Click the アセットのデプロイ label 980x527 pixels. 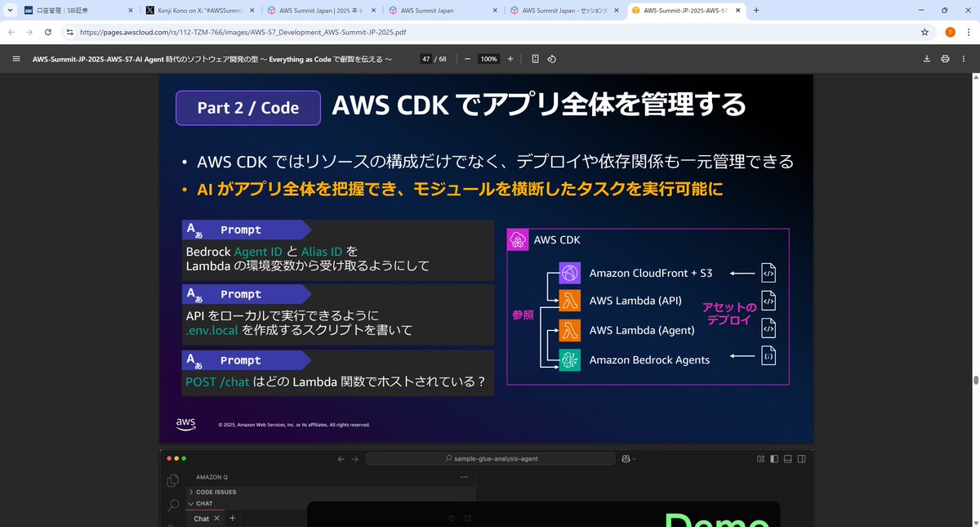point(729,313)
